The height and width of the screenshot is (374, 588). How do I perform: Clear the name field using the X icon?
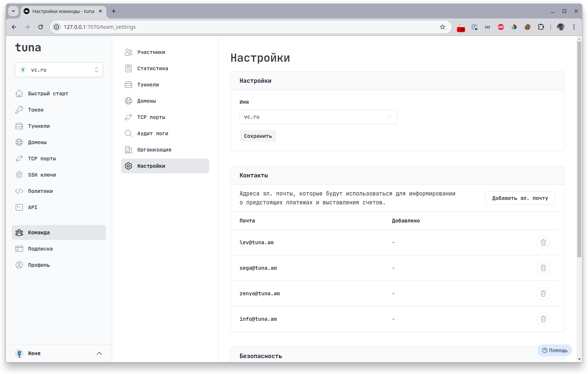click(x=389, y=117)
